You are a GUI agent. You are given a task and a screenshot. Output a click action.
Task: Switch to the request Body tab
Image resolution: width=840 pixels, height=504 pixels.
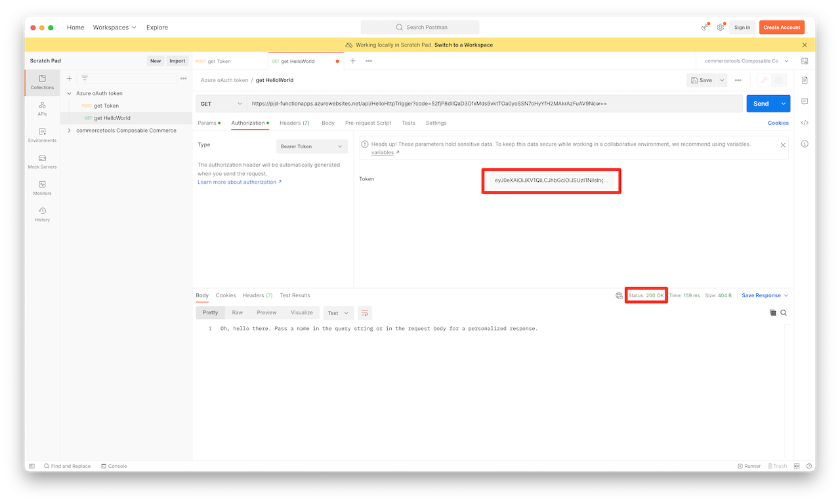(x=328, y=123)
